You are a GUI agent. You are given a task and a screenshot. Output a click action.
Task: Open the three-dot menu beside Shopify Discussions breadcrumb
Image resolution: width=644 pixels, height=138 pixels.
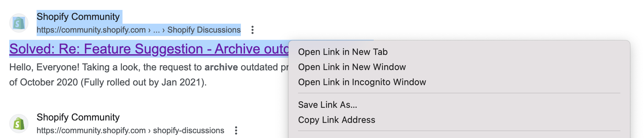pyautogui.click(x=253, y=30)
